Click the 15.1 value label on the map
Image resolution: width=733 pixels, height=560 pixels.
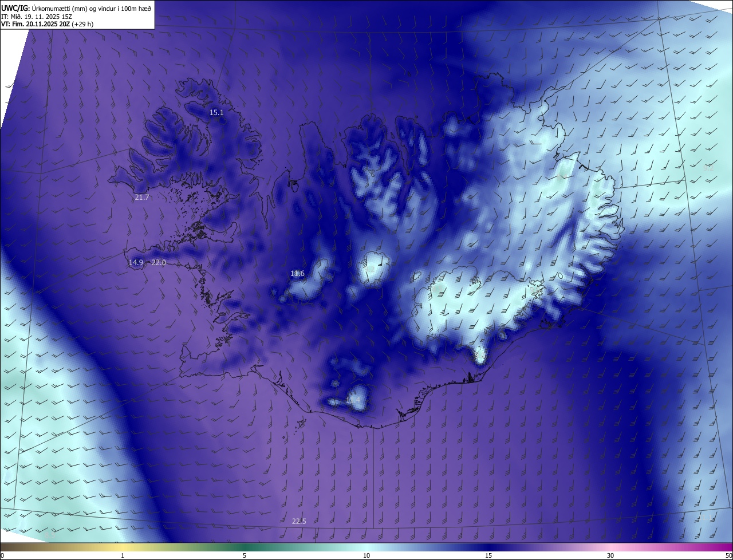[x=216, y=113]
